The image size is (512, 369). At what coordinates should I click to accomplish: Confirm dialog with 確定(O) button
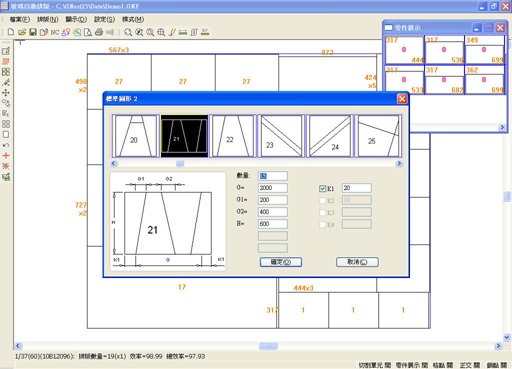point(281,262)
